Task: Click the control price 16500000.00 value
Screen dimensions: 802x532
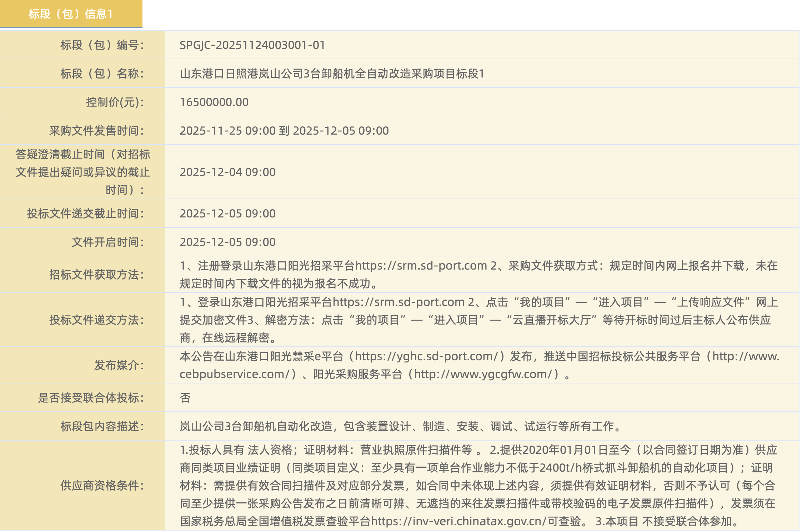Action: 214,102
